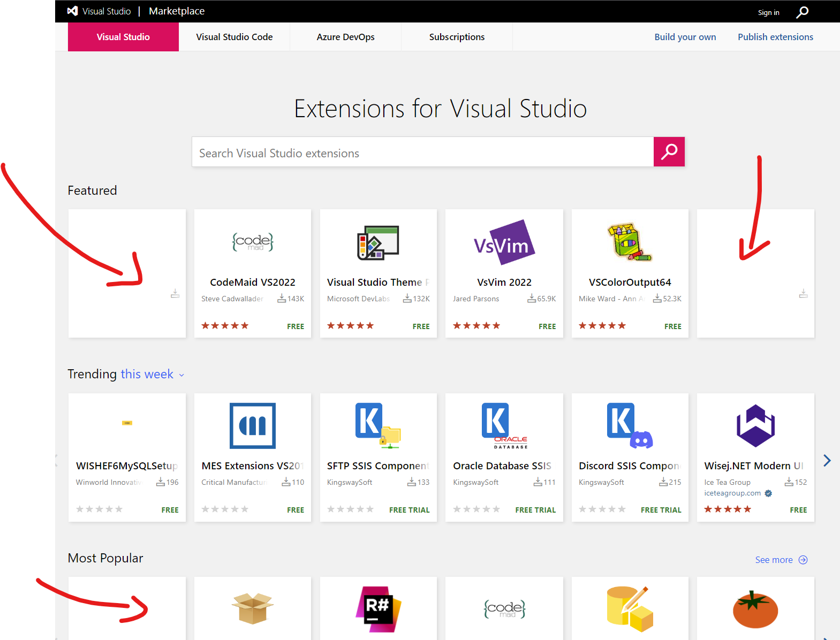Click the Sign in link
This screenshot has width=840, height=640.
click(768, 12)
